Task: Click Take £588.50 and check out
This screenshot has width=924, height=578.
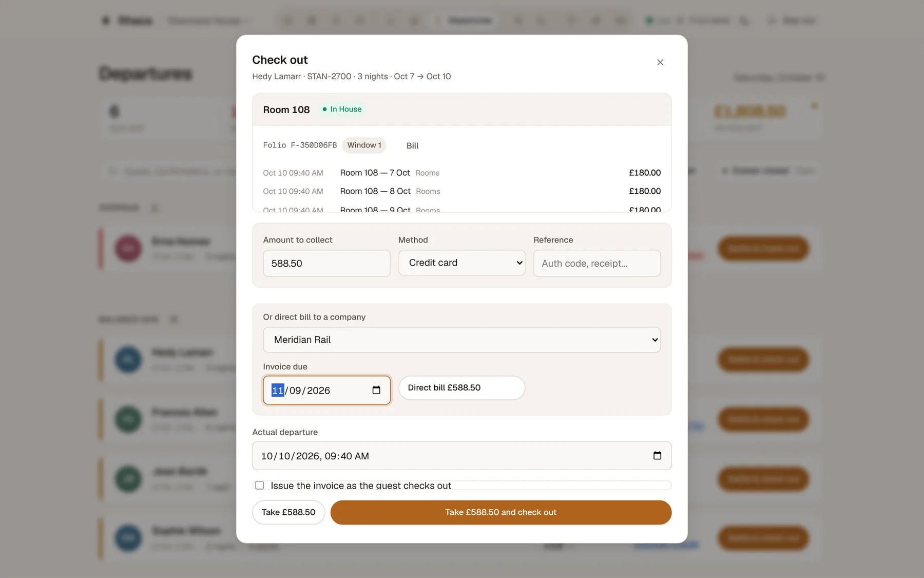Action: [501, 512]
